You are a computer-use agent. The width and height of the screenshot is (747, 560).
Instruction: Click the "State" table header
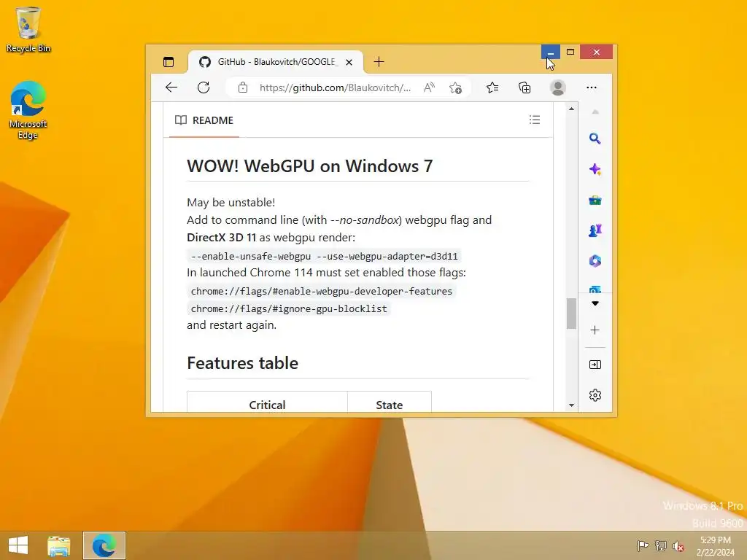(390, 405)
